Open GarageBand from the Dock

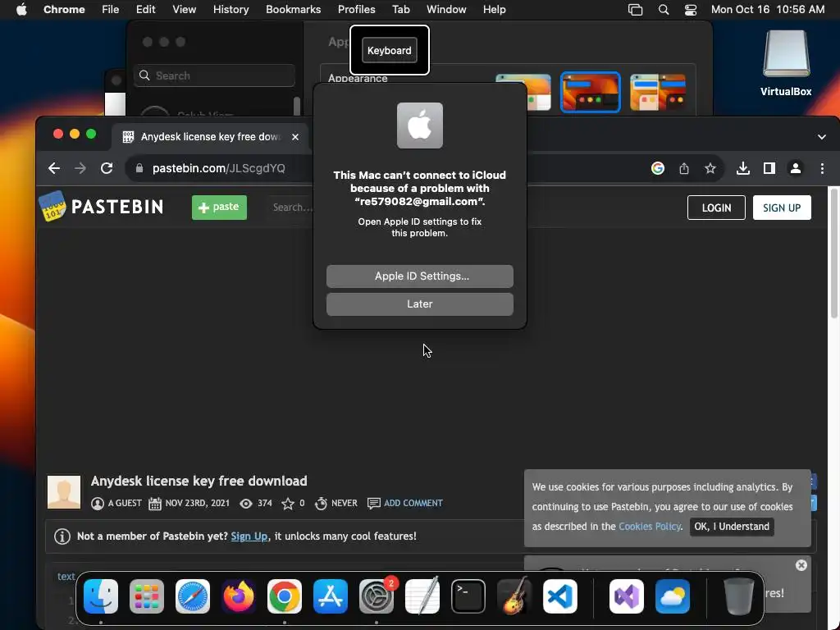click(x=514, y=596)
